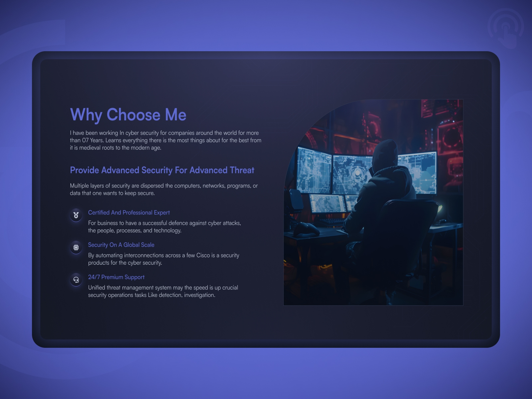This screenshot has width=532, height=399.
Task: Click the description 'By automating interconnections across a few Cisco'
Action: pos(164,259)
